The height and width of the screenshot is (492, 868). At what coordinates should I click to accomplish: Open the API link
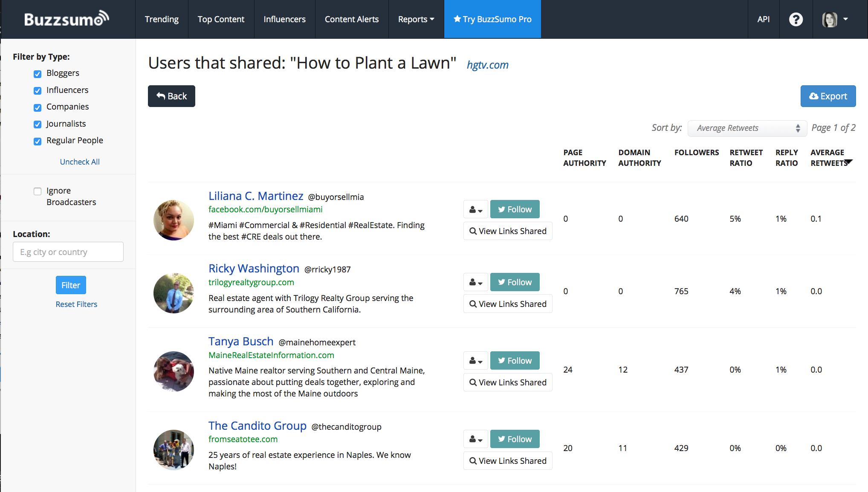tap(764, 19)
